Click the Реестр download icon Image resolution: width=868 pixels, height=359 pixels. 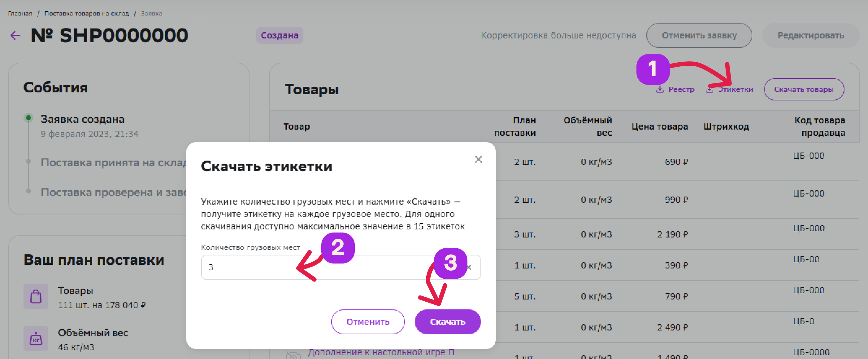(x=660, y=89)
